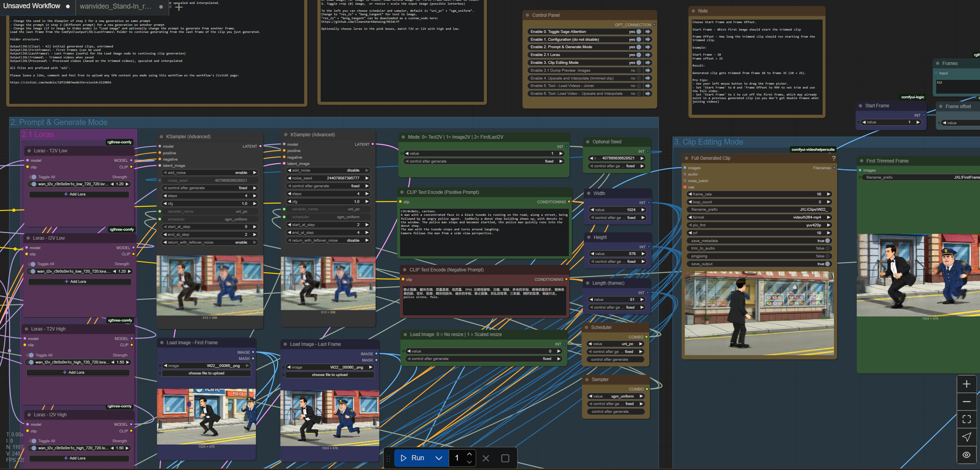Cancel current run with X icon
980x470 pixels.
[486, 458]
